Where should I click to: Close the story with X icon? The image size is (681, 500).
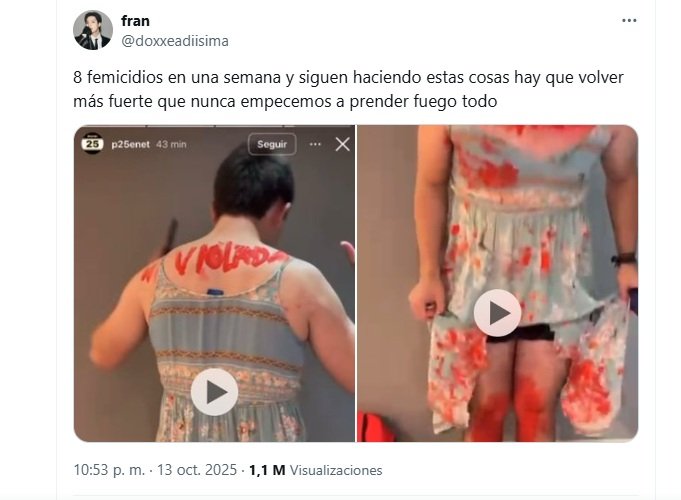click(343, 144)
